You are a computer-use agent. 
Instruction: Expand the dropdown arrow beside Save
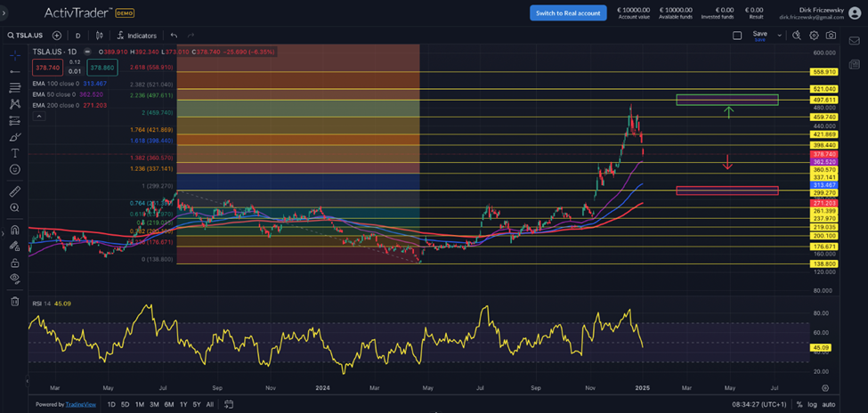point(779,36)
